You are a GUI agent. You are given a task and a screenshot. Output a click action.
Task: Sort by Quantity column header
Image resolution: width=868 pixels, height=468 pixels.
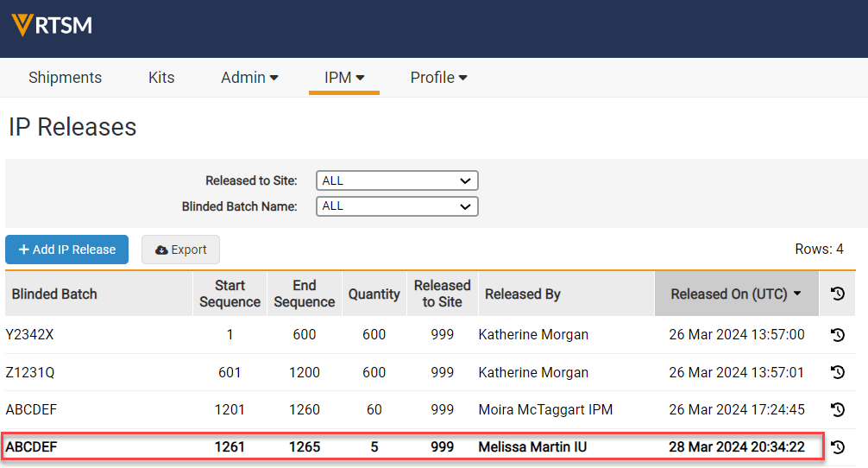[x=374, y=294]
